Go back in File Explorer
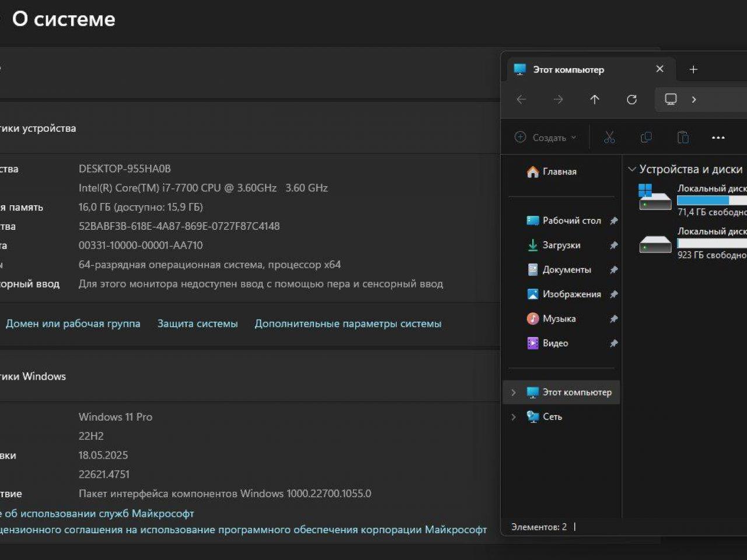 click(522, 100)
